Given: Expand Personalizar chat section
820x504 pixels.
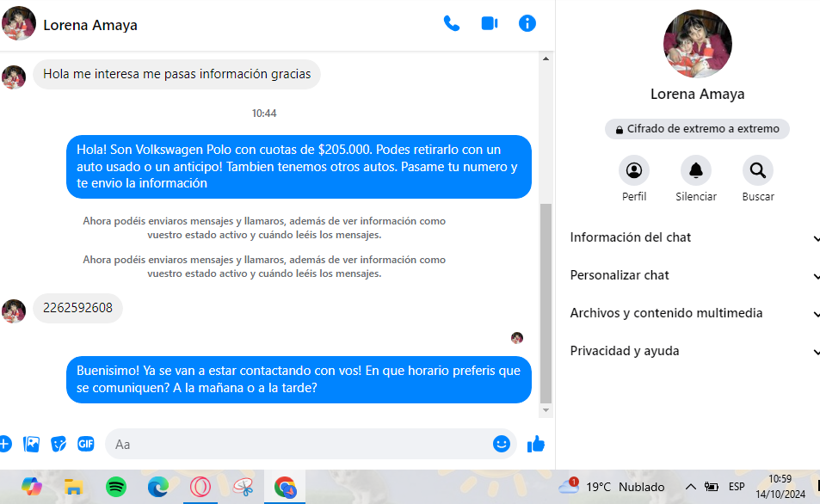Looking at the screenshot, I should point(693,275).
